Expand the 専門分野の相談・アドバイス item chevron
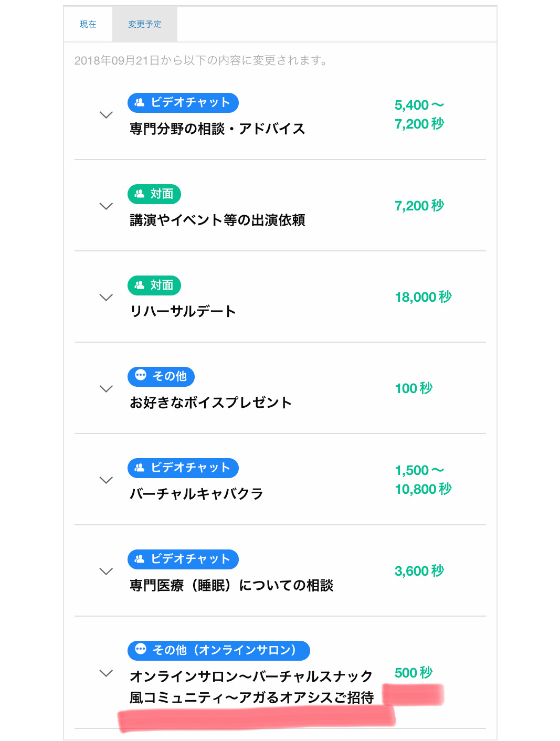 click(x=106, y=115)
